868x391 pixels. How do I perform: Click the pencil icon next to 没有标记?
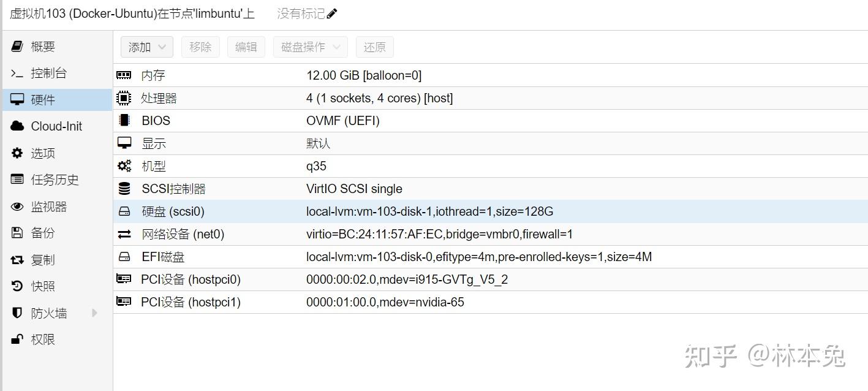[332, 13]
